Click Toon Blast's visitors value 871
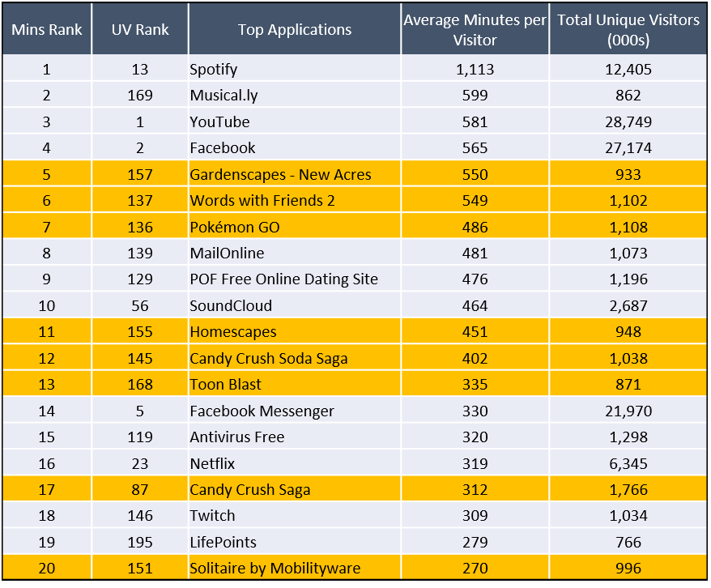This screenshot has height=588, width=711. [x=628, y=385]
